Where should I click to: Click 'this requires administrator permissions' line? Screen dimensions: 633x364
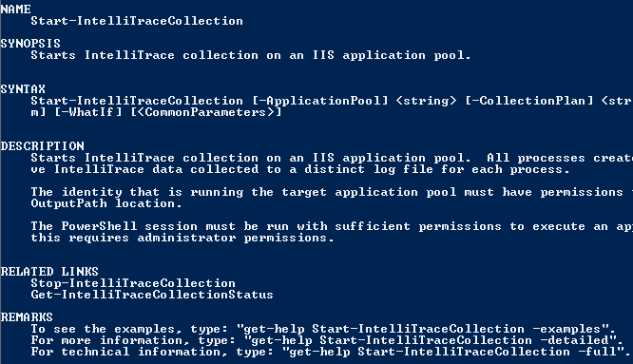pos(182,238)
